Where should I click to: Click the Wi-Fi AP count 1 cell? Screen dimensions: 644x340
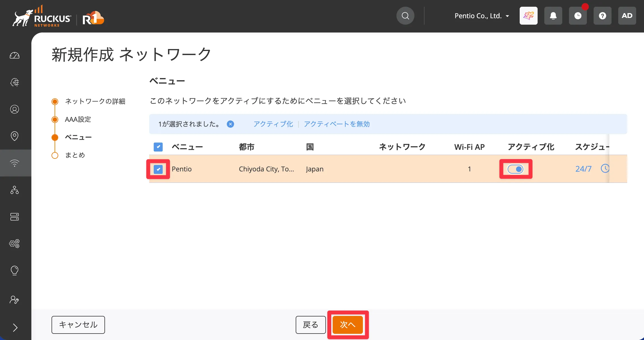[469, 169]
